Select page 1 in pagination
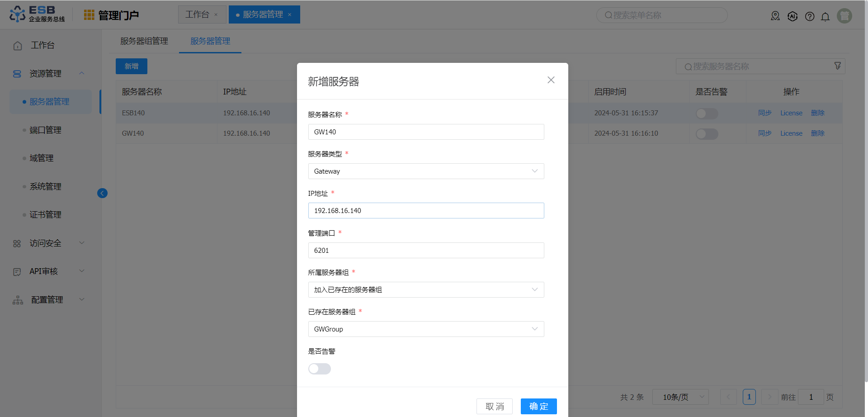This screenshot has height=417, width=868. click(749, 397)
